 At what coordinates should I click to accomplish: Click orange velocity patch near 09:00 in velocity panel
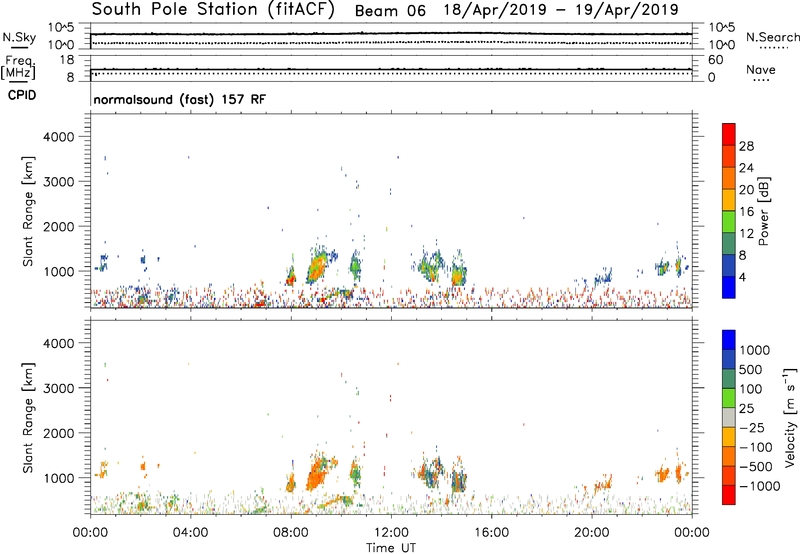[317, 473]
